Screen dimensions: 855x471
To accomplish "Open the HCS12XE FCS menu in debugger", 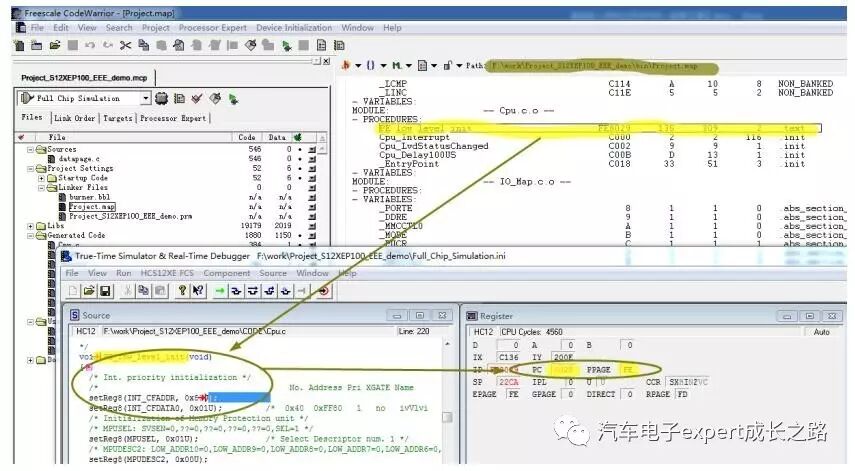I will (x=167, y=273).
